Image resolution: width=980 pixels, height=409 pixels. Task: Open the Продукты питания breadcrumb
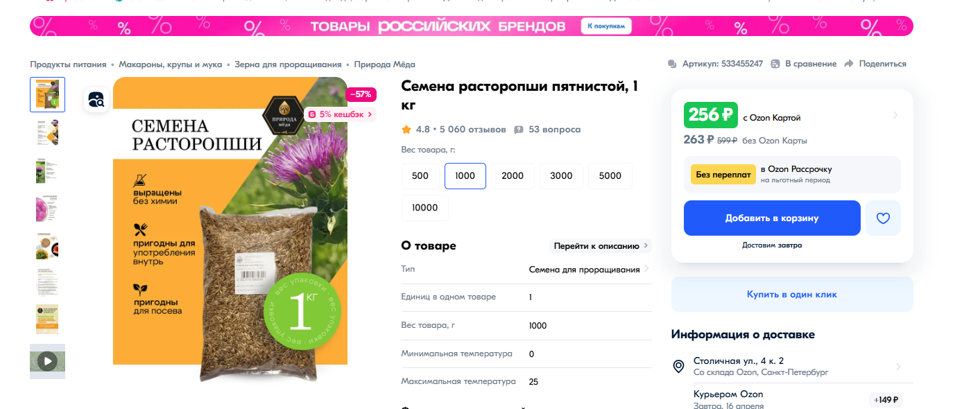(x=68, y=64)
